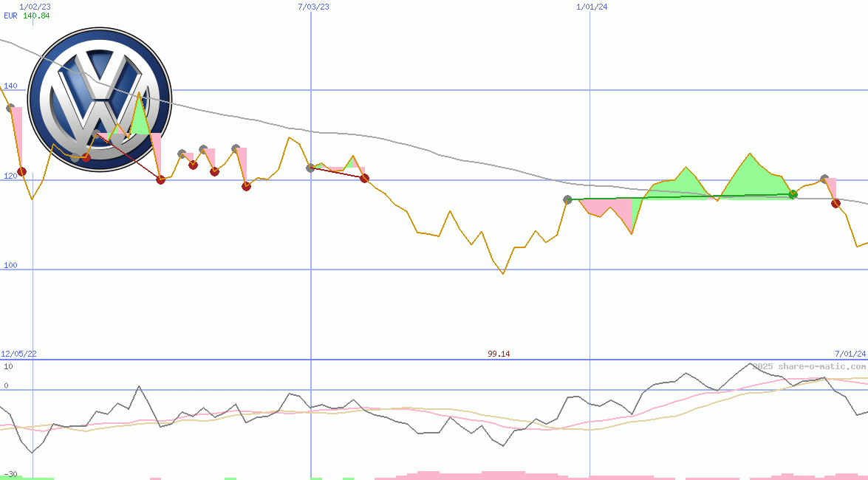
Task: Select the 1/01/24 date label
Action: [592, 7]
